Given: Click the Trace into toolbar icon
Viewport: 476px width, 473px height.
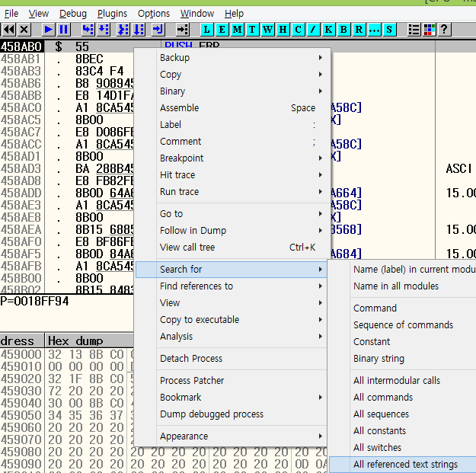Looking at the screenshot, I should click(123, 30).
